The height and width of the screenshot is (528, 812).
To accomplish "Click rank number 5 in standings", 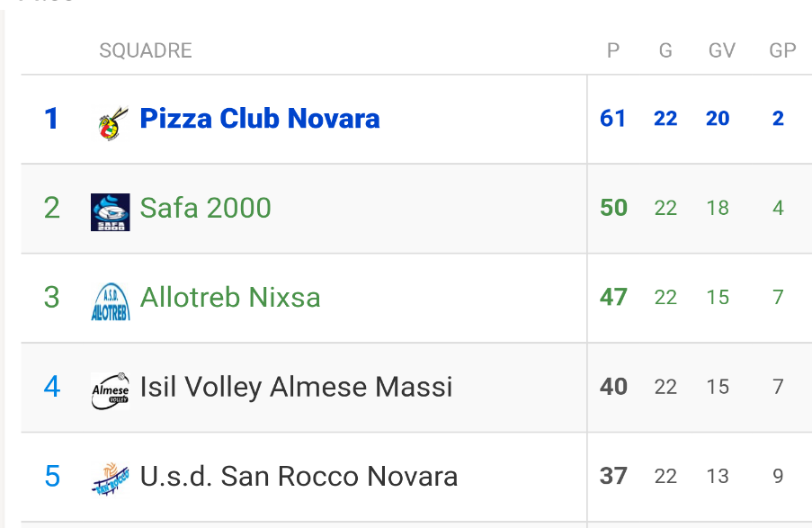I will click(x=52, y=476).
